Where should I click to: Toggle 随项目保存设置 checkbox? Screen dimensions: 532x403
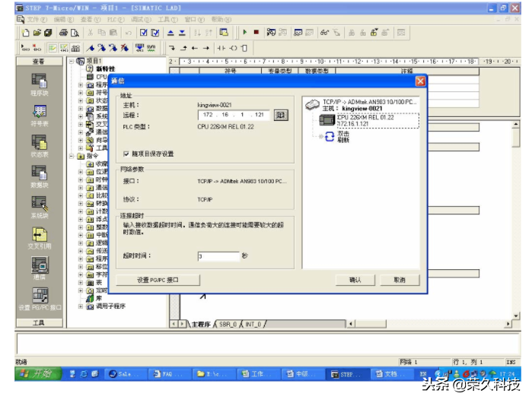pos(126,154)
